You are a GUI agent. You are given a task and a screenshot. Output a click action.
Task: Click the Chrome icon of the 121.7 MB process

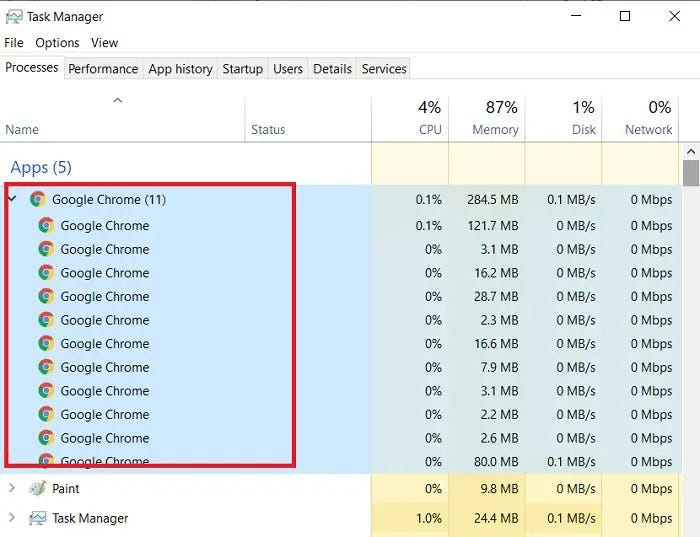46,225
